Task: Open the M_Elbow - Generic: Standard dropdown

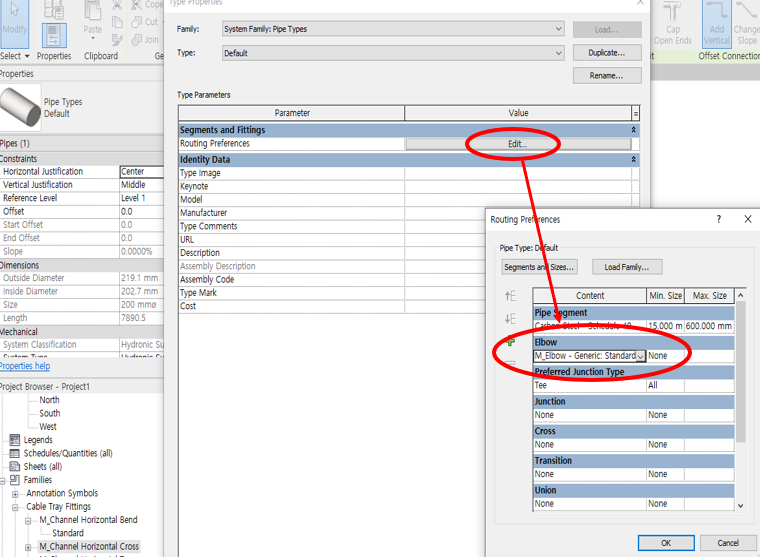Action: [x=640, y=356]
